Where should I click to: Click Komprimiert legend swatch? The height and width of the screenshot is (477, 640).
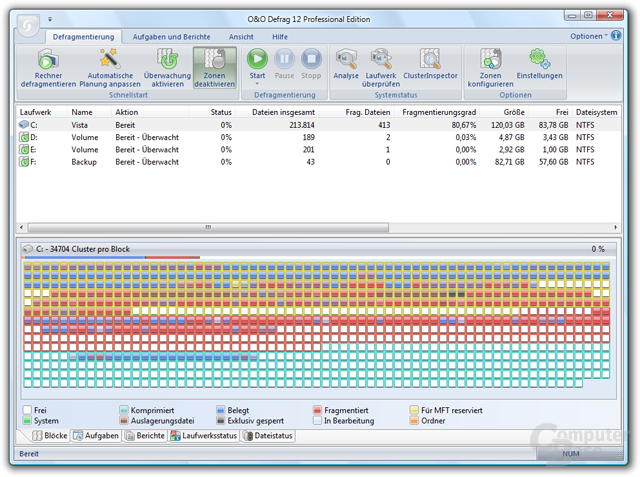tap(124, 410)
